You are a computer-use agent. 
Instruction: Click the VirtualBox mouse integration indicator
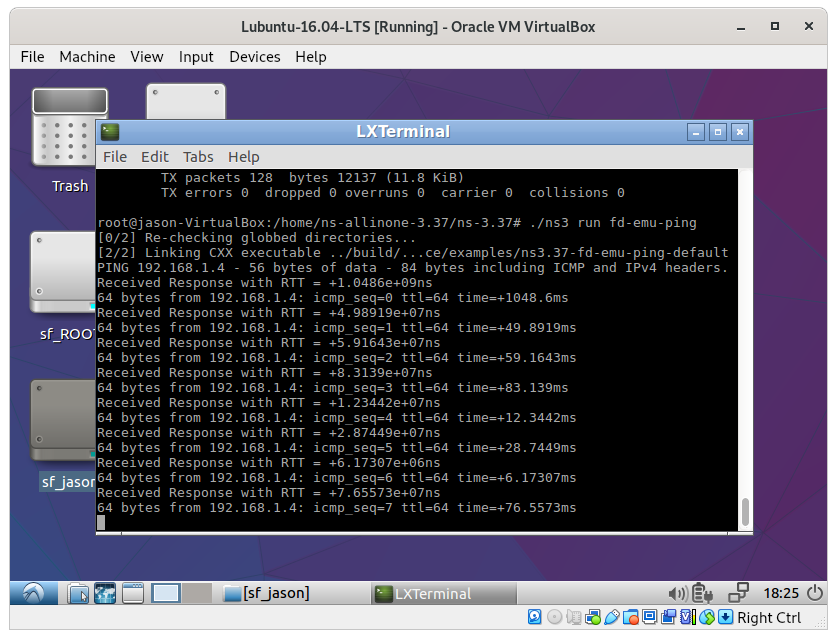click(x=707, y=617)
